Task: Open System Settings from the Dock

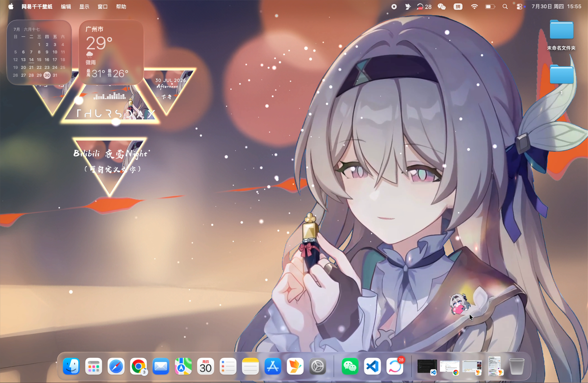Action: click(x=318, y=366)
